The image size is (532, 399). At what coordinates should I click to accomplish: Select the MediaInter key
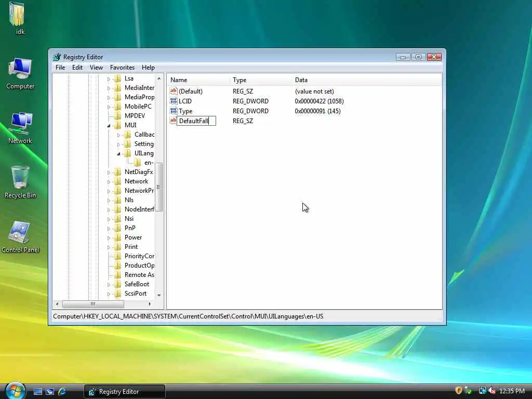(x=139, y=88)
